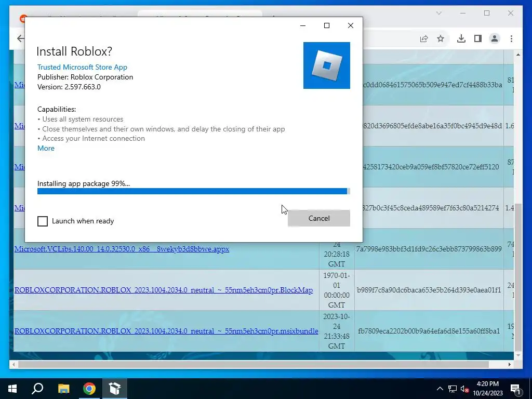Select 1970-01-01 00:00:00 GMT date cell
This screenshot has height=399, width=532.
[x=337, y=290]
